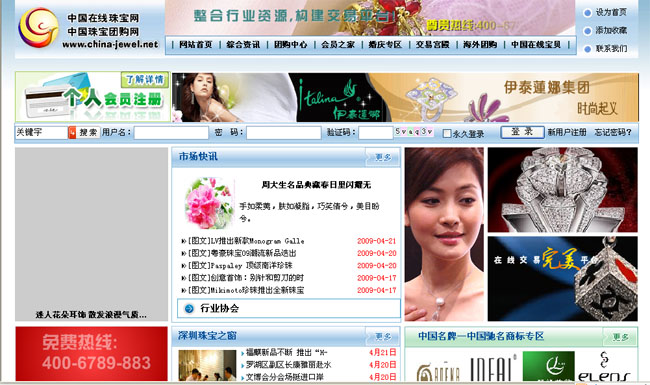The image size is (650, 385).
Task: Focus the 用户名 input field
Action: (171, 133)
